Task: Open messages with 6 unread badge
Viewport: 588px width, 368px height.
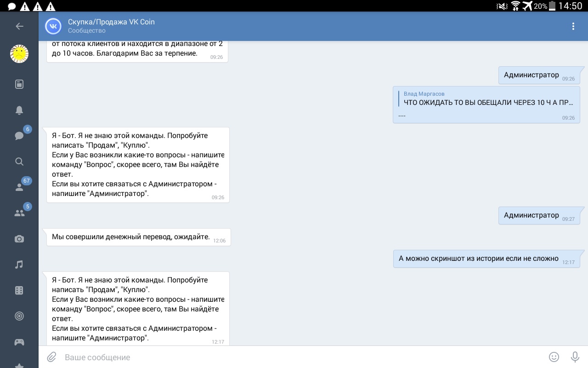Action: [19, 136]
